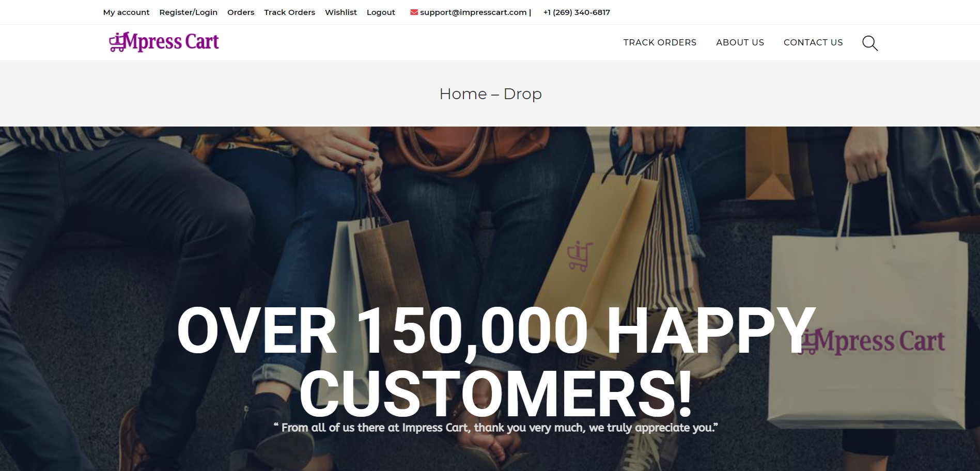Open the Wishlist link
The height and width of the screenshot is (471, 980).
341,12
